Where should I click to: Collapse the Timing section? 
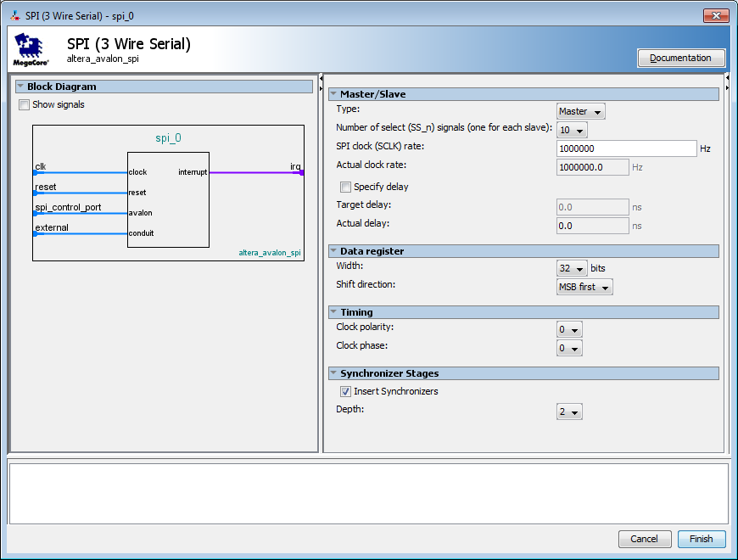333,312
